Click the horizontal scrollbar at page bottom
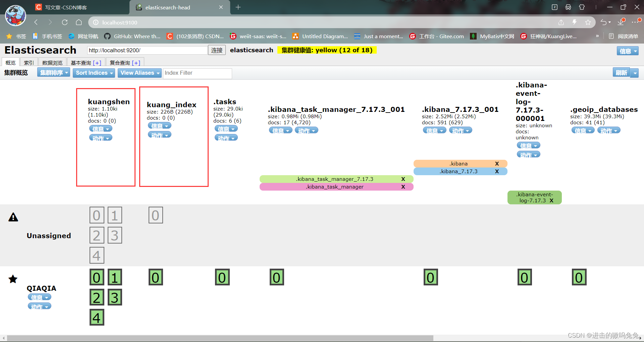The width and height of the screenshot is (644, 342). tap(220, 338)
